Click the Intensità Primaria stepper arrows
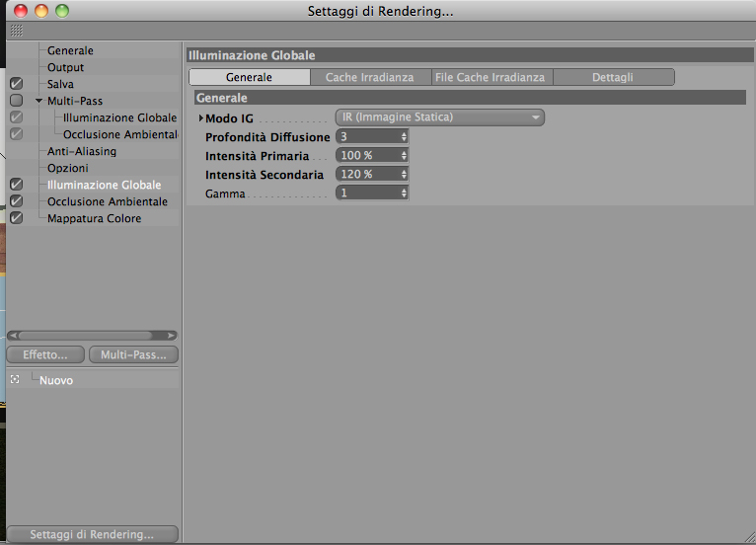 tap(404, 156)
